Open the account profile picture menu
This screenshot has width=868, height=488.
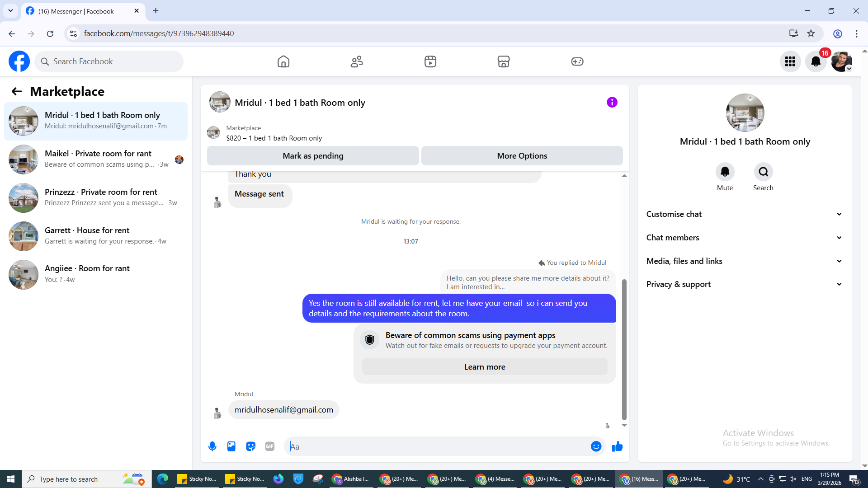coord(841,61)
